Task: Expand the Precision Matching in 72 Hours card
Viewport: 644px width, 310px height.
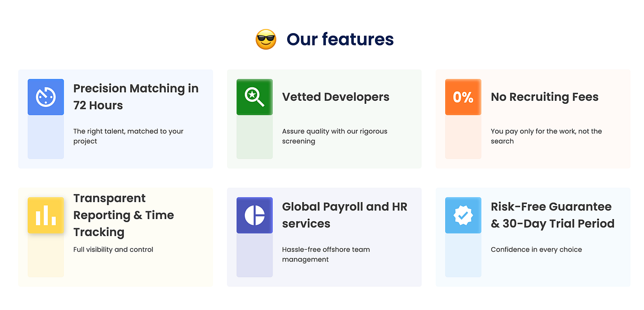Action: [115, 118]
